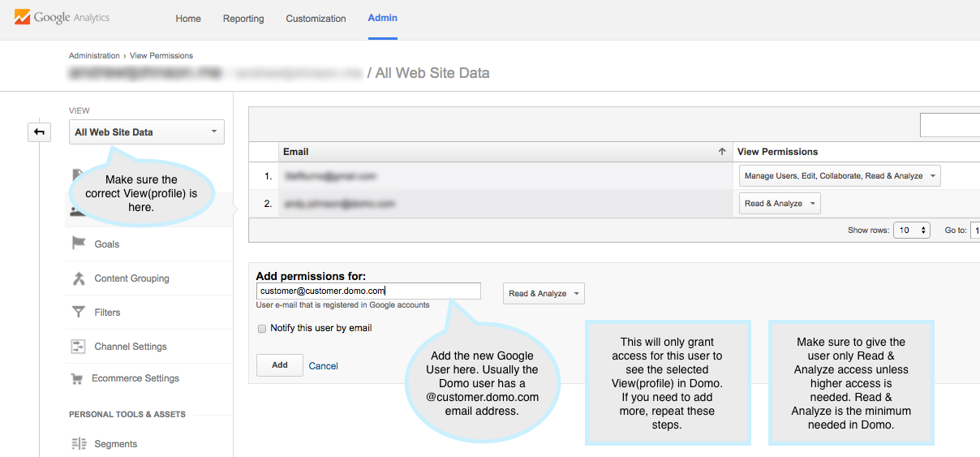Open the All Web Site Data view dropdown
Screen dimensions: 980x457
tap(147, 132)
